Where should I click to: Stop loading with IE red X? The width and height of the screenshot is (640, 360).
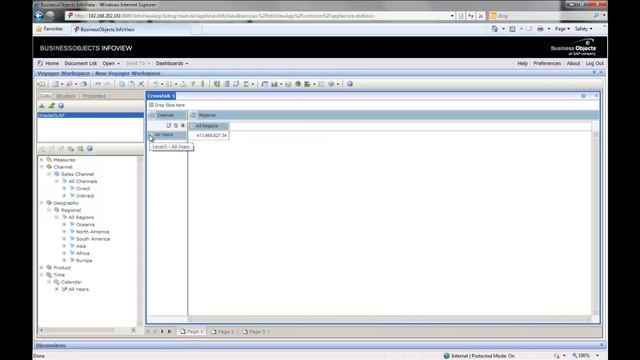[x=481, y=16]
